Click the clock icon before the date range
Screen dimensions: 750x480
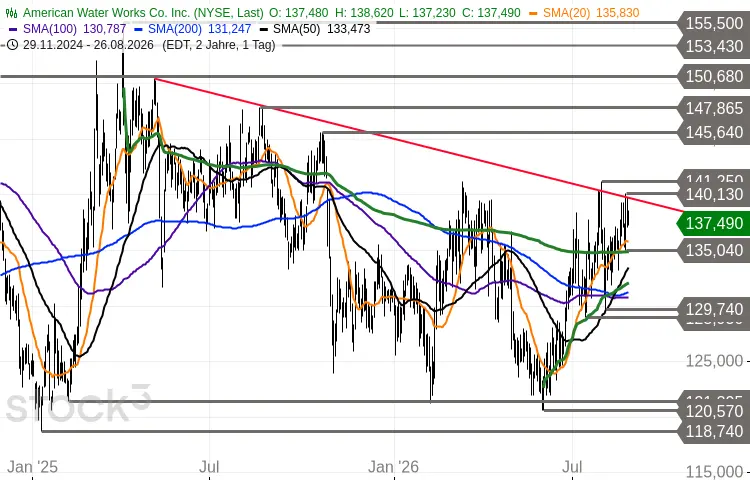12,45
